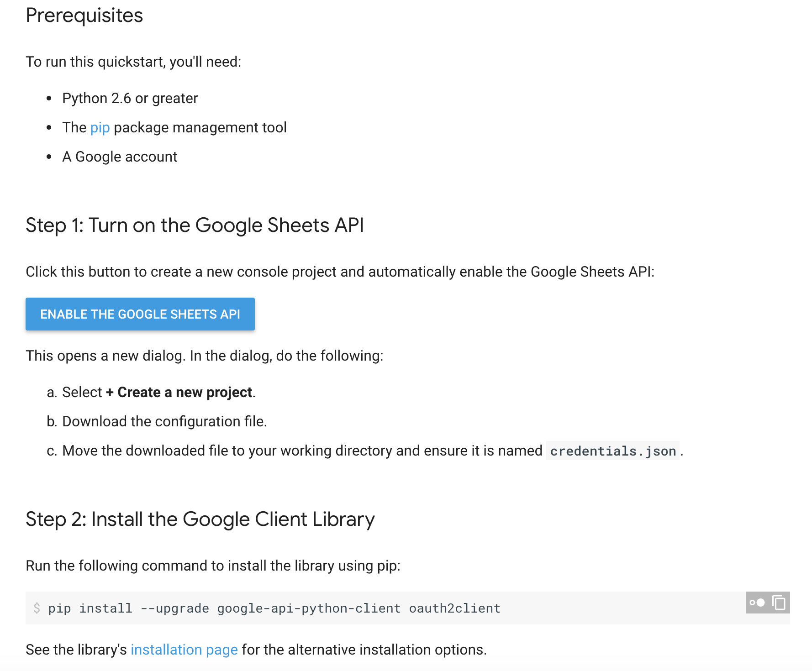Viewport: 812px width, 671px height.
Task: Click the dollar prompt in code block
Action: tap(37, 608)
